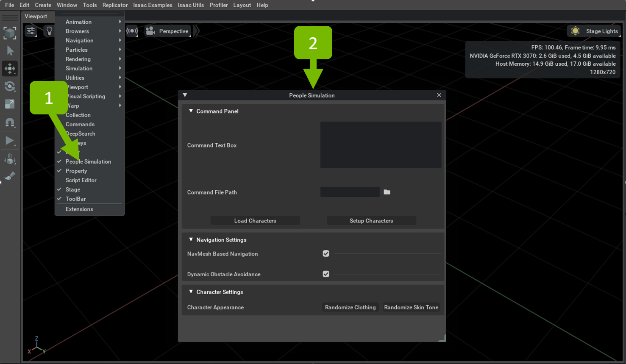626x364 pixels.
Task: Toggle the snap magnet tool
Action: pos(10,123)
